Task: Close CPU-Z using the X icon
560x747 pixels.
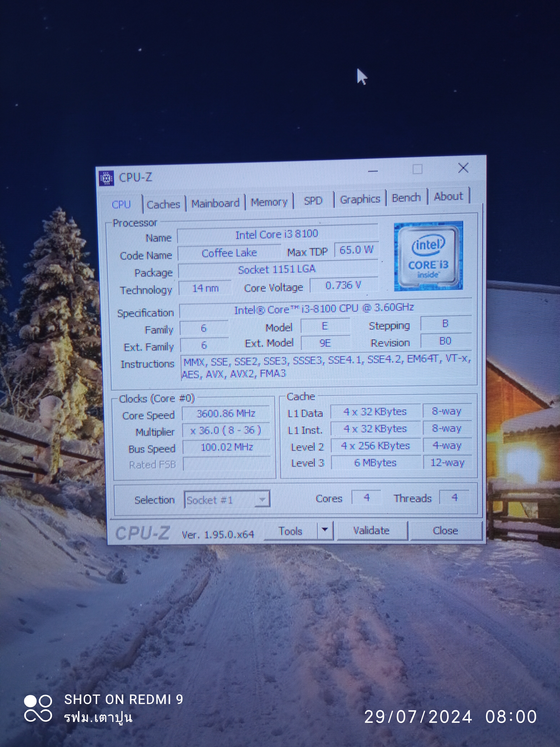Action: (463, 168)
